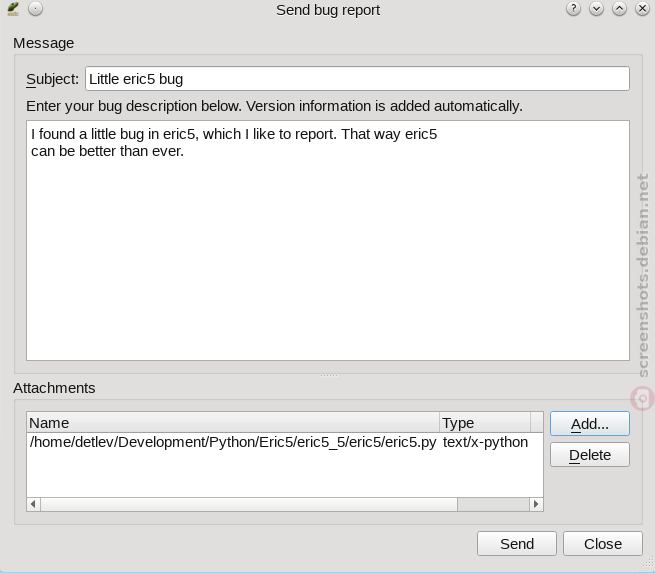
Task: Maximize the dialog with the up-chevron button
Action: pyautogui.click(x=619, y=9)
